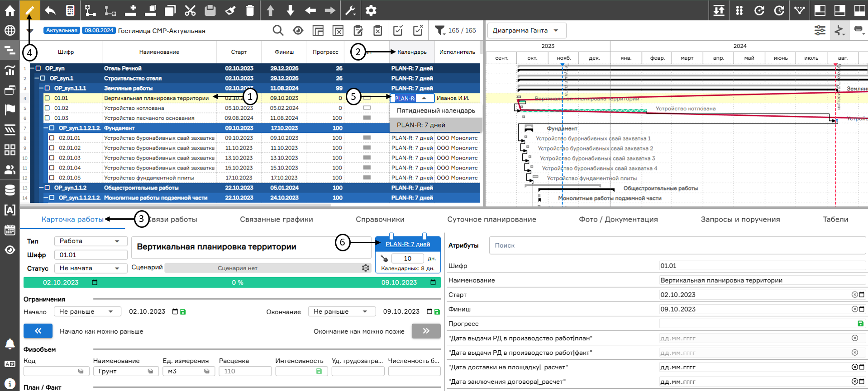This screenshot has height=391, width=868.
Task: Click the trash delete icon
Action: [250, 10]
